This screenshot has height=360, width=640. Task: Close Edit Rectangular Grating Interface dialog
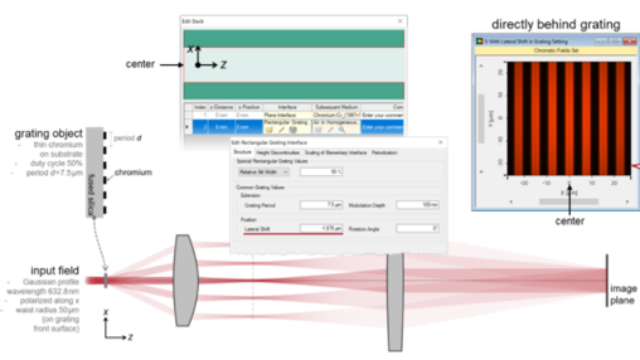(x=440, y=142)
